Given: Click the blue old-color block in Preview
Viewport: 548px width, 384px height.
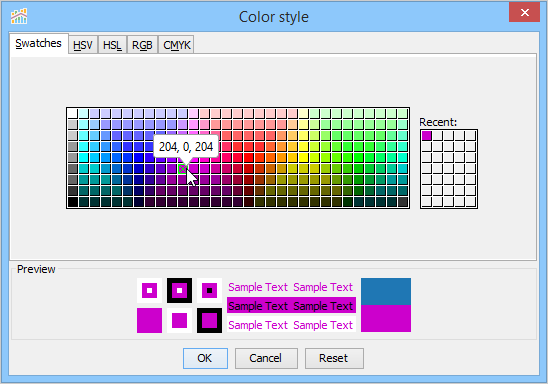Looking at the screenshot, I should (x=386, y=291).
